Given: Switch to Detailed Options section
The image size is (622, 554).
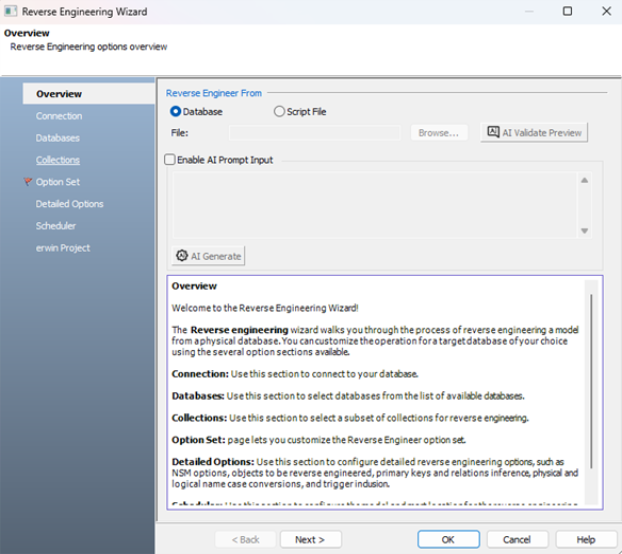Looking at the screenshot, I should [70, 204].
